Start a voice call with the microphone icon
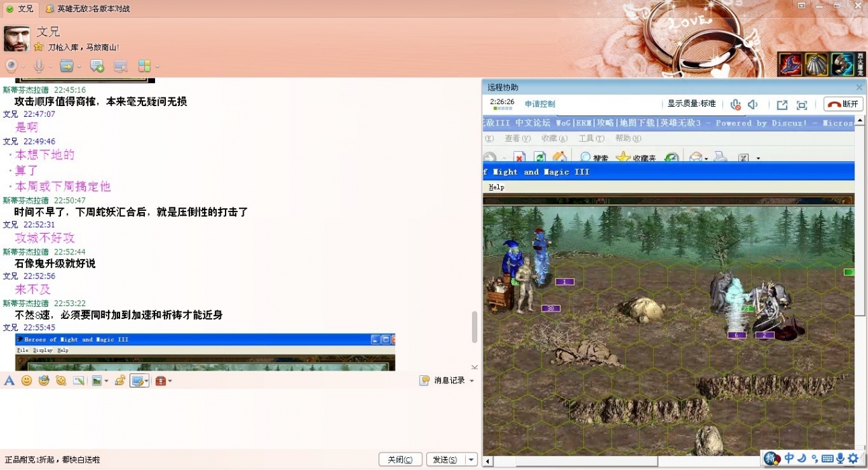The width and height of the screenshot is (868, 470). point(39,66)
